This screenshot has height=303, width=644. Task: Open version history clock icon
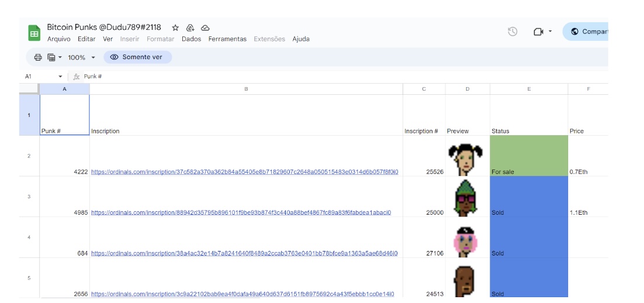[513, 32]
